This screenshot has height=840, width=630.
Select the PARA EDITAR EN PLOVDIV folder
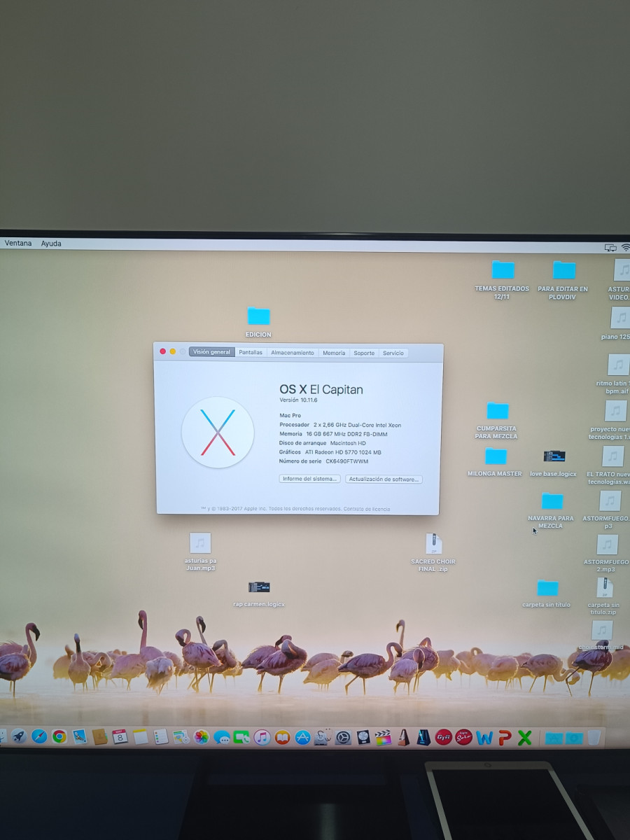(x=563, y=281)
